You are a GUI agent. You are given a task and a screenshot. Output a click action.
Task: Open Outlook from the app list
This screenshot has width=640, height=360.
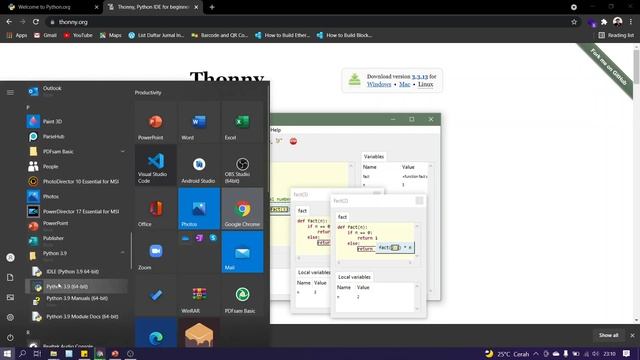click(x=76, y=90)
